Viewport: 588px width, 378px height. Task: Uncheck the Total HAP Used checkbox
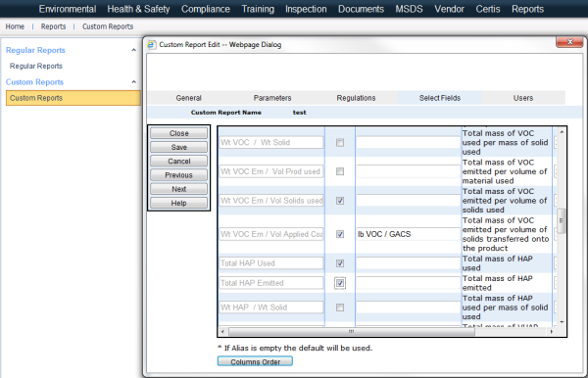pyautogui.click(x=340, y=263)
